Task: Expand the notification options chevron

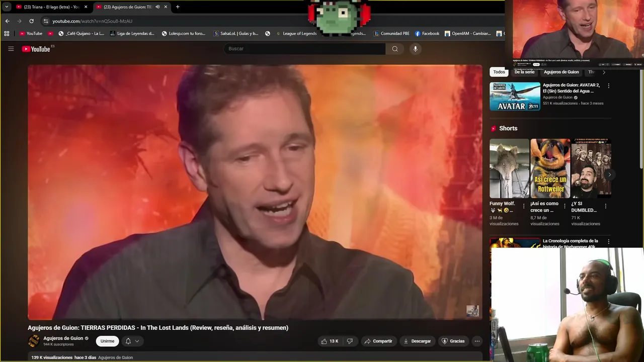Action: coord(137,341)
